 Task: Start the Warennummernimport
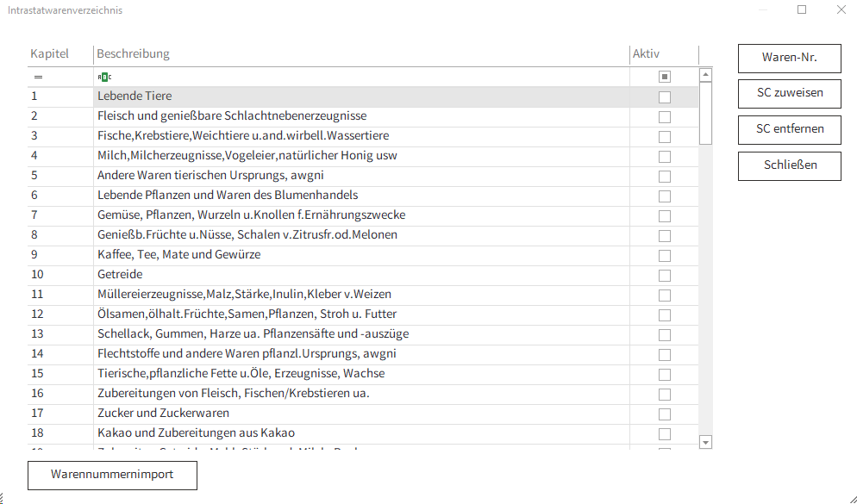pos(112,475)
